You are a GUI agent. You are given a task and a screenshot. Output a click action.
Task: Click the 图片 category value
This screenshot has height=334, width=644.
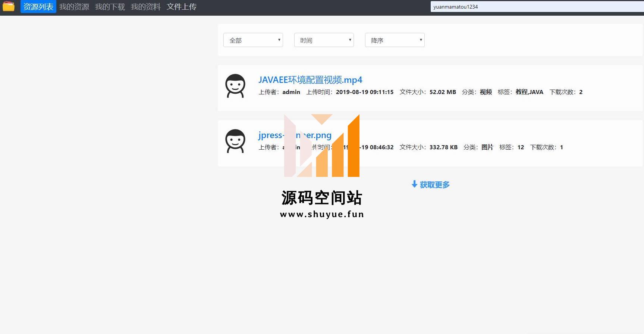[x=487, y=147]
